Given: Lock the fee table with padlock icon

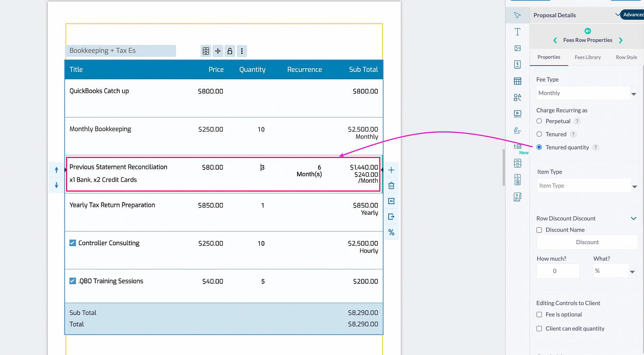Looking at the screenshot, I should pos(230,51).
